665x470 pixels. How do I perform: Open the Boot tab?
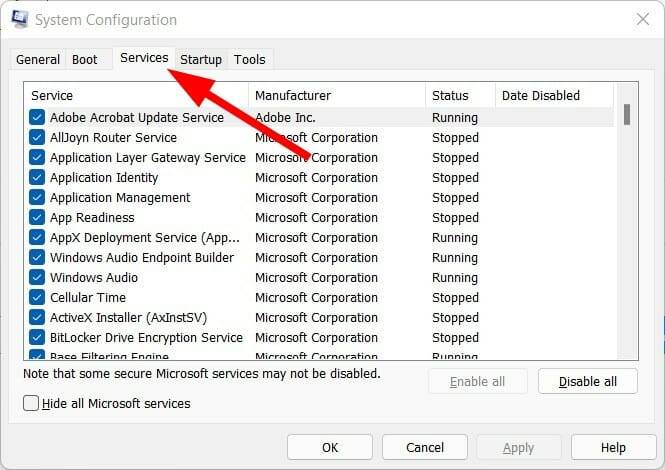(85, 60)
